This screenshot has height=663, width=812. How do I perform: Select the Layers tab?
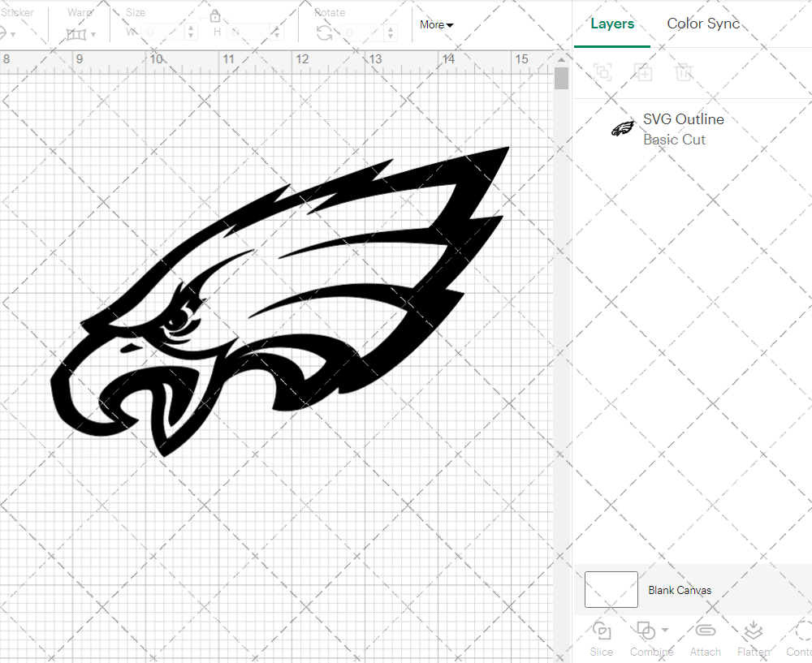click(612, 24)
